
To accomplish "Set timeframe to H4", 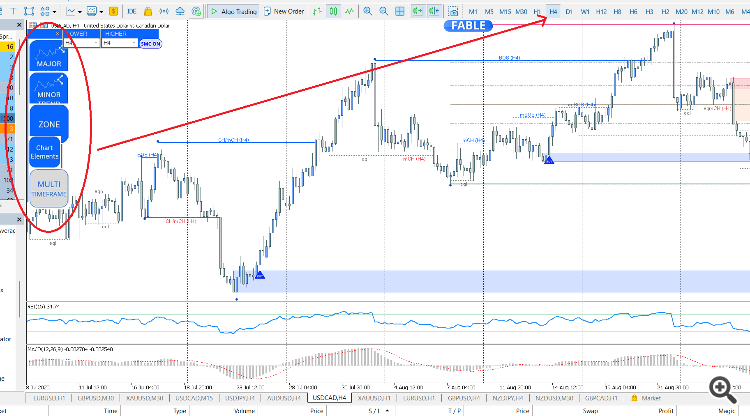I will coord(553,11).
